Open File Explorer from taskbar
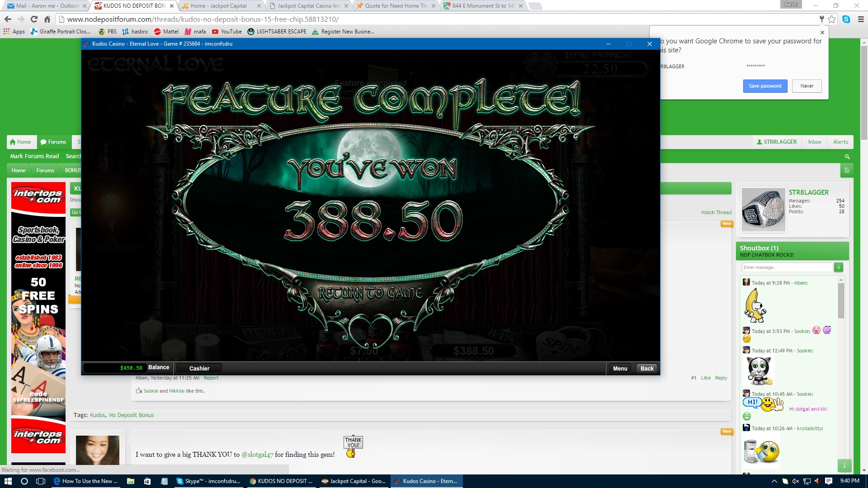Viewport: 868px width, 488px height. [x=131, y=481]
